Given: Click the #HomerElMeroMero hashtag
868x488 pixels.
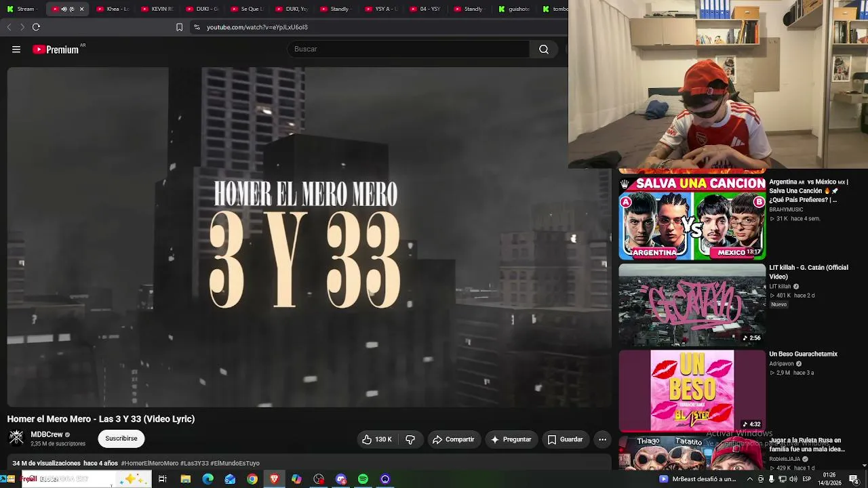Looking at the screenshot, I should [x=150, y=464].
